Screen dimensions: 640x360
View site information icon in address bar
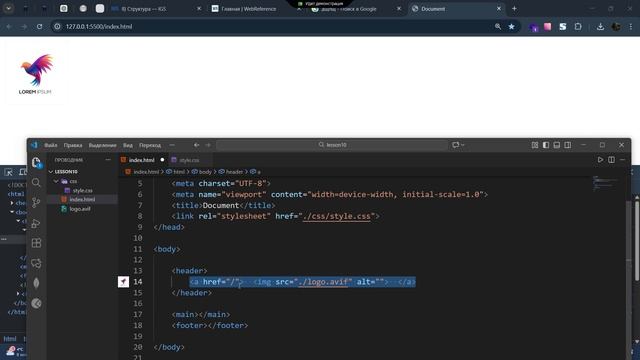(58, 27)
